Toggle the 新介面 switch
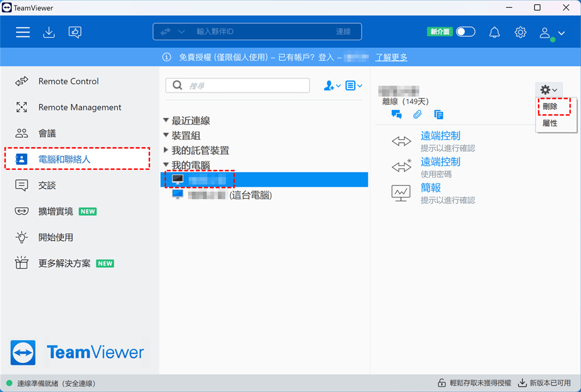The height and width of the screenshot is (392, 581). click(x=466, y=32)
